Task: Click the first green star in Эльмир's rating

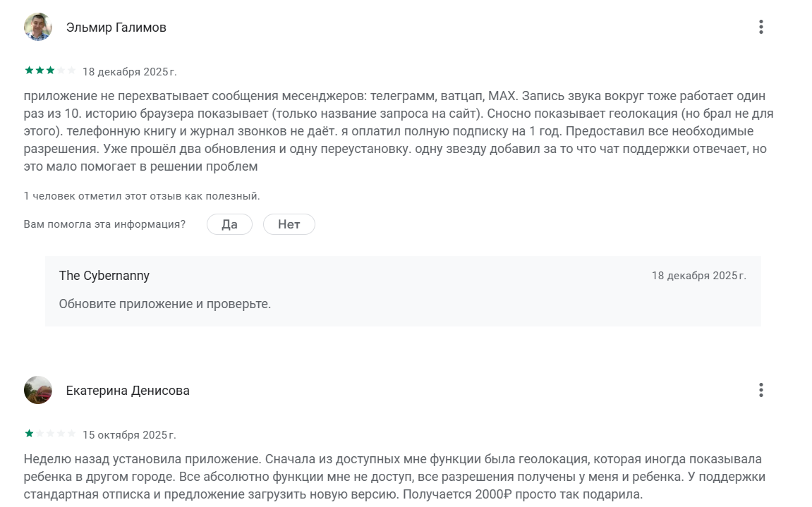Action: (28, 71)
